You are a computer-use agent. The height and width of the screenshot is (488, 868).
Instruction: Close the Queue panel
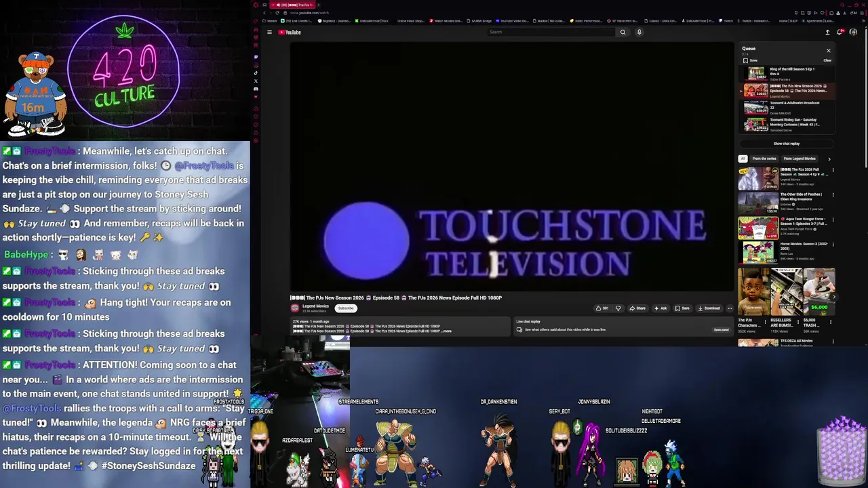[x=828, y=50]
